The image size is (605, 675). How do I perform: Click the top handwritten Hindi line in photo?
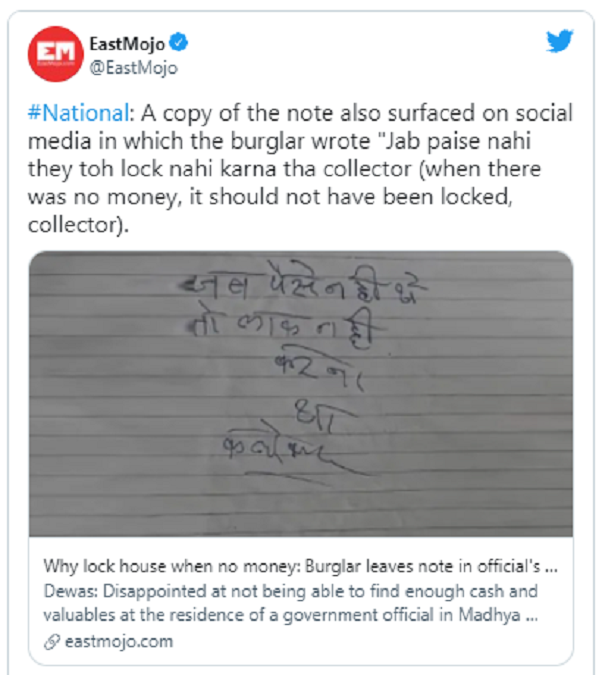coord(304,286)
